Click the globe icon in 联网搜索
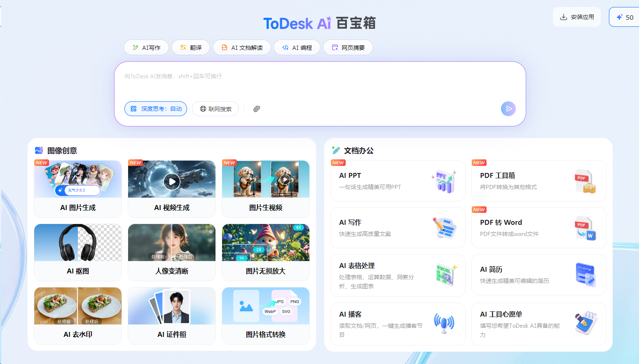The width and height of the screenshot is (639, 364). click(203, 109)
